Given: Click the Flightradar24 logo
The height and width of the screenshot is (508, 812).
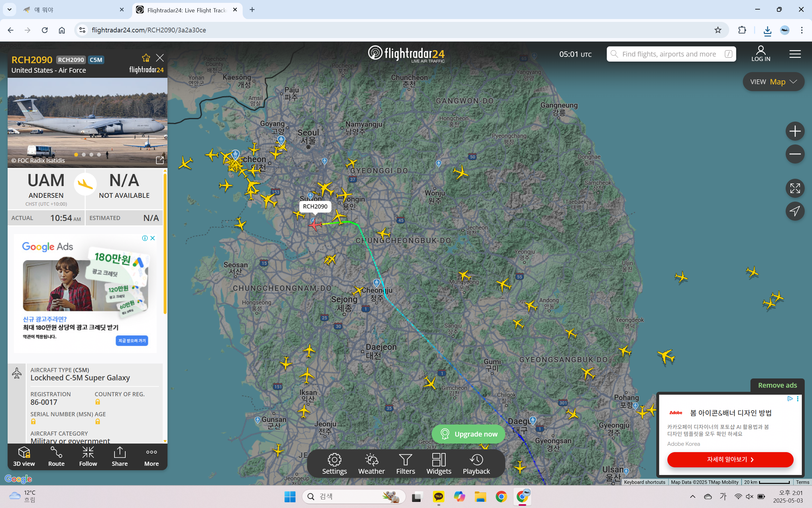Looking at the screenshot, I should pos(406,54).
